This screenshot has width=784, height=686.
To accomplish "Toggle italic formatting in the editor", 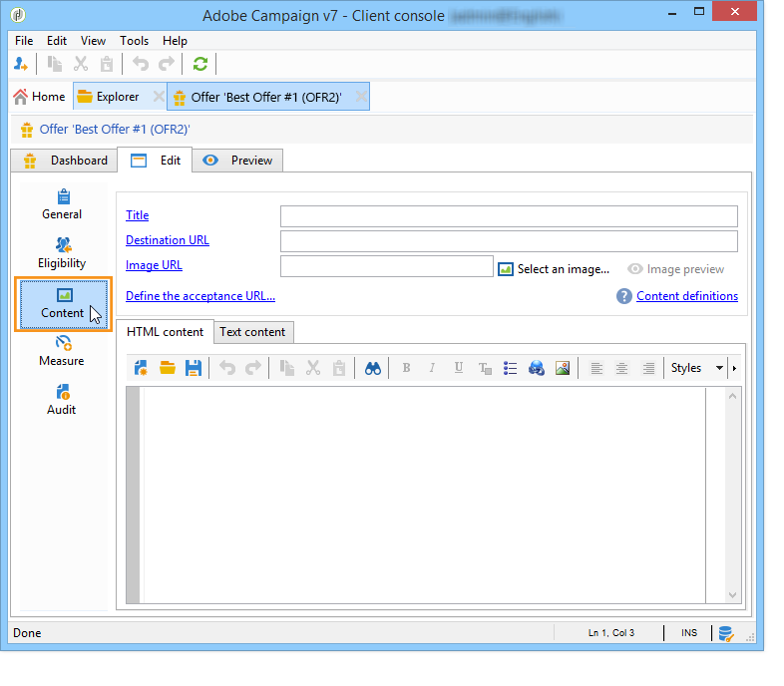I will [432, 368].
